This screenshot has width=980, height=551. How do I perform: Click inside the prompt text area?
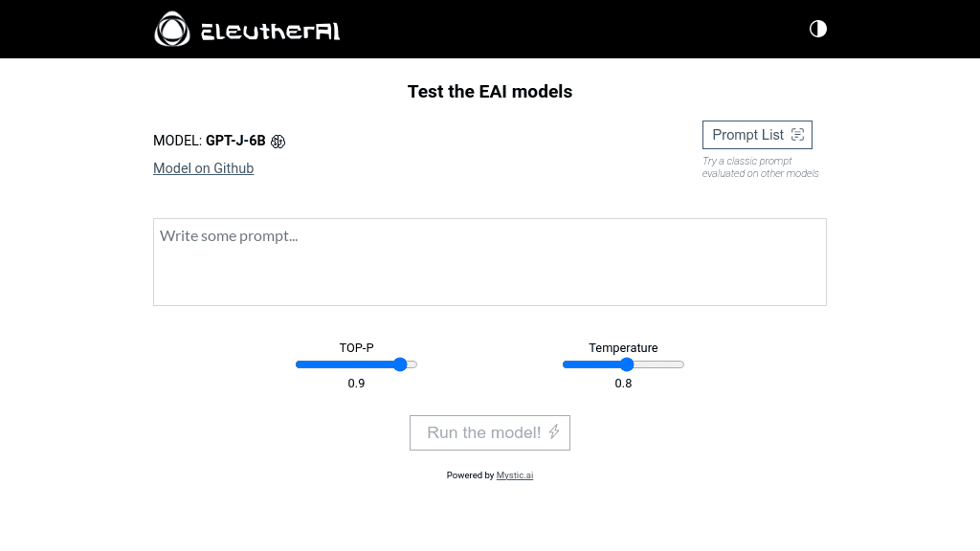tap(489, 260)
